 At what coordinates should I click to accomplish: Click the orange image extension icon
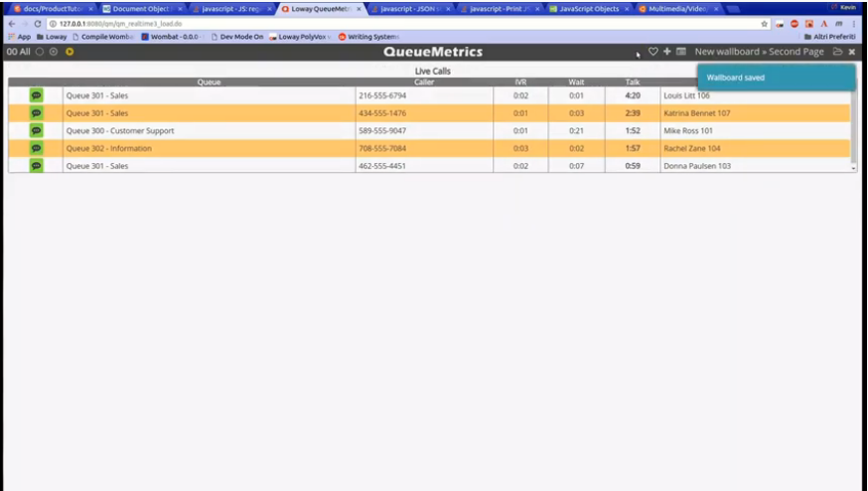click(x=809, y=24)
